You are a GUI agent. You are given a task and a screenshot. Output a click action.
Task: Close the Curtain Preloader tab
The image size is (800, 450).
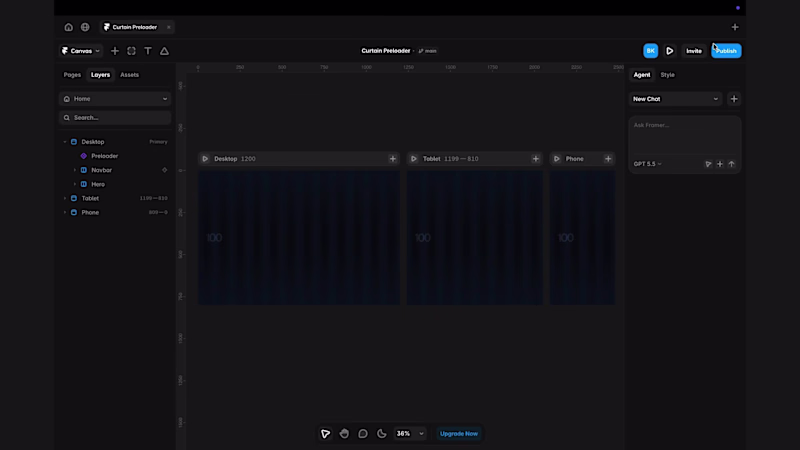(x=169, y=27)
